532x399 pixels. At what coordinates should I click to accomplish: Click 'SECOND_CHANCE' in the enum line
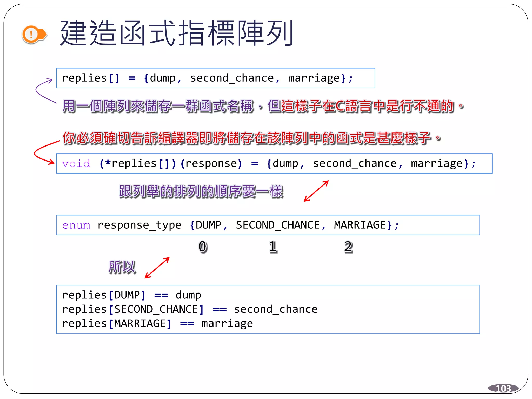pyautogui.click(x=278, y=225)
